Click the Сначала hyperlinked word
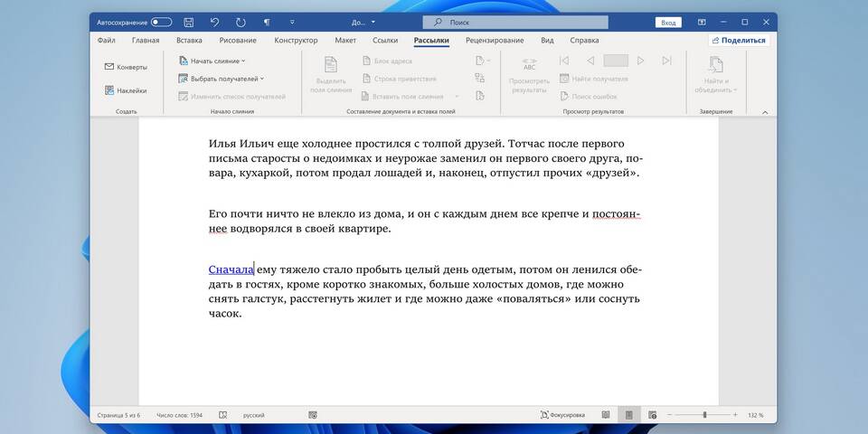The width and height of the screenshot is (868, 434). pyautogui.click(x=231, y=270)
